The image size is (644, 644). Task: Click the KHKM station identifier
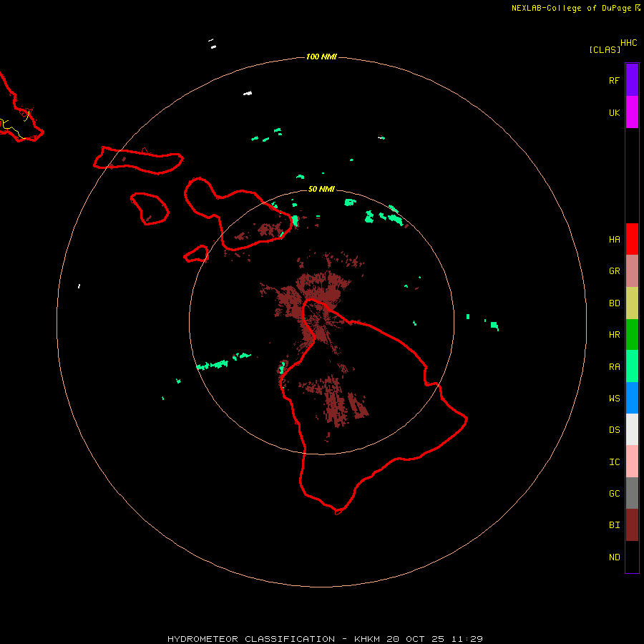pyautogui.click(x=367, y=639)
